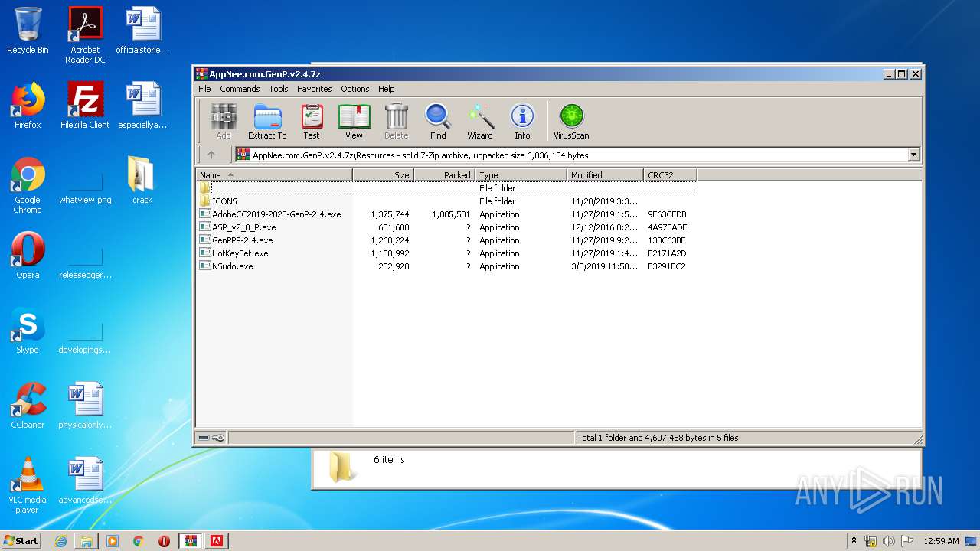Select the parent folder '..' row

click(446, 188)
